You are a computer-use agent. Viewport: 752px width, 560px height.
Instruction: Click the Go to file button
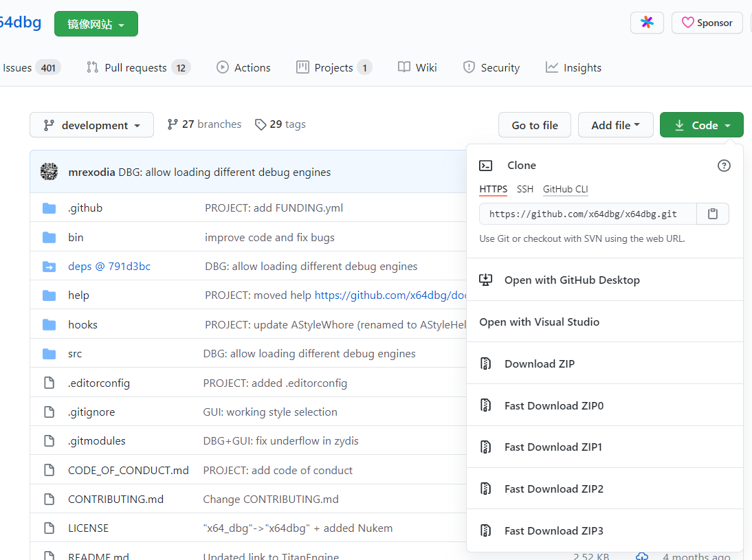535,124
